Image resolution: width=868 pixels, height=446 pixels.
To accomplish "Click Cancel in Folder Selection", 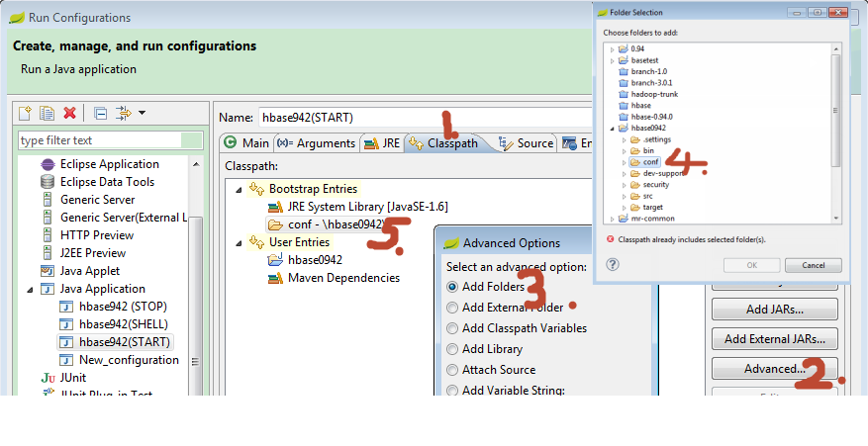I will point(814,265).
